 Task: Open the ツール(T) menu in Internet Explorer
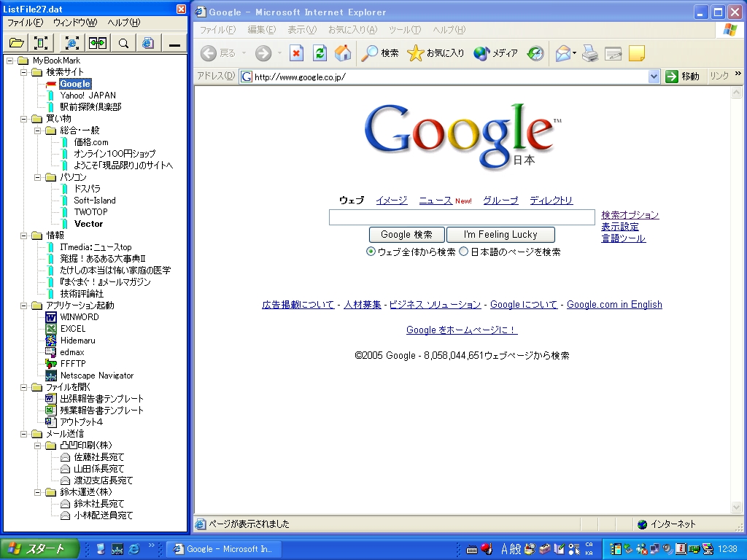tap(405, 29)
